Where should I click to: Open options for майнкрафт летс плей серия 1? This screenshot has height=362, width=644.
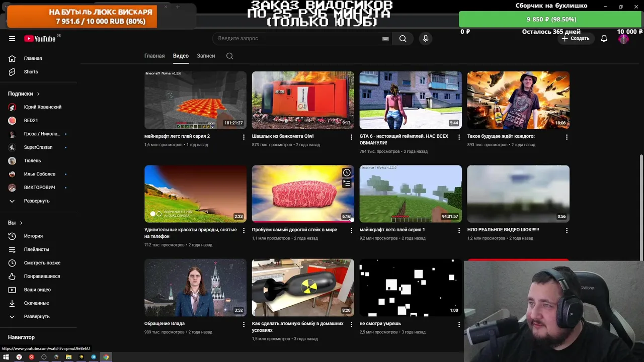459,230
